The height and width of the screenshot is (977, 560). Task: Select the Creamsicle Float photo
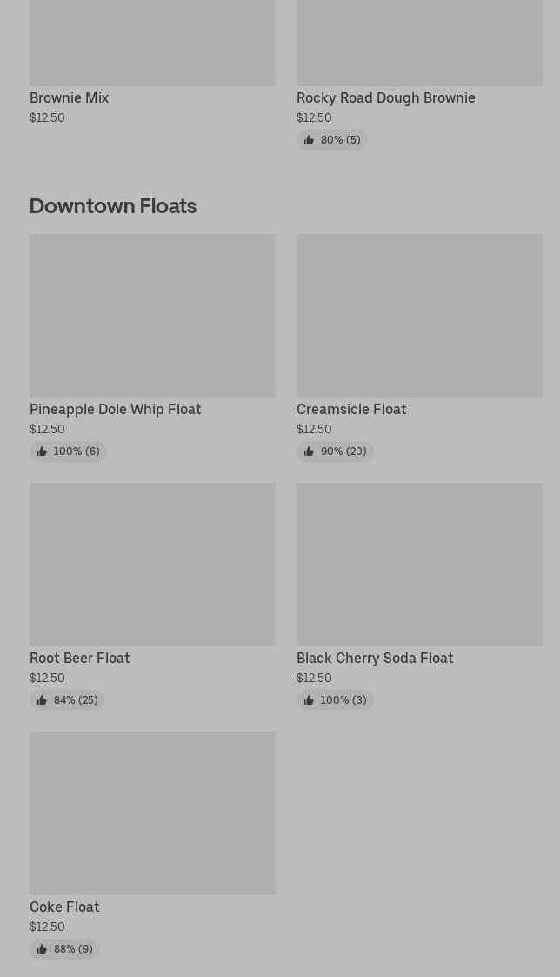tap(419, 315)
